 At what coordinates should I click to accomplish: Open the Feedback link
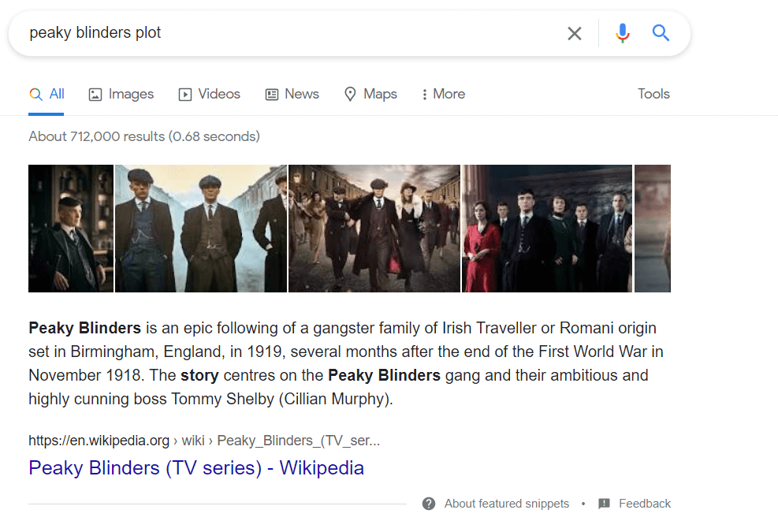645,504
